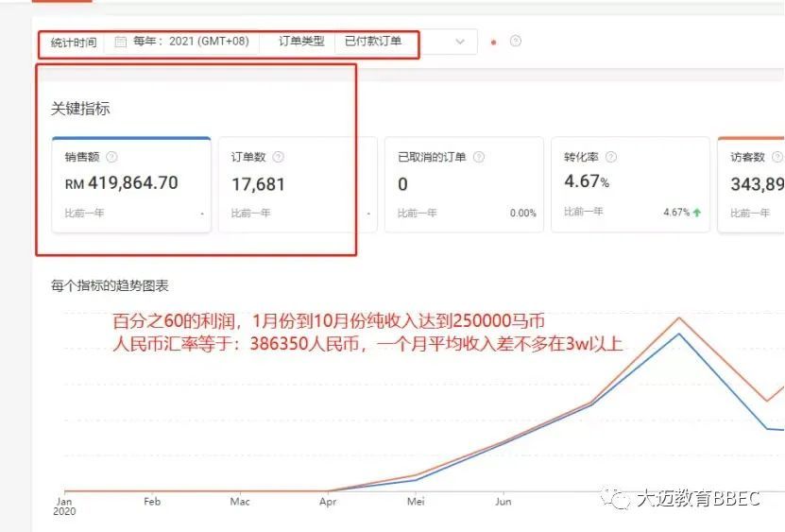Click the help icon beside 访客数
This screenshot has width=785, height=532.
coord(777,157)
